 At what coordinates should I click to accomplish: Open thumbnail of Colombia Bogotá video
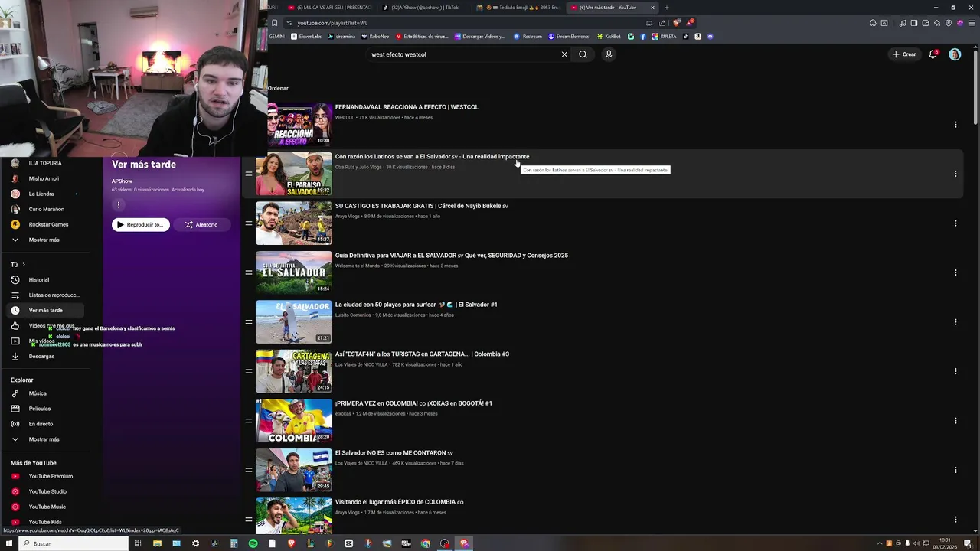point(294,421)
